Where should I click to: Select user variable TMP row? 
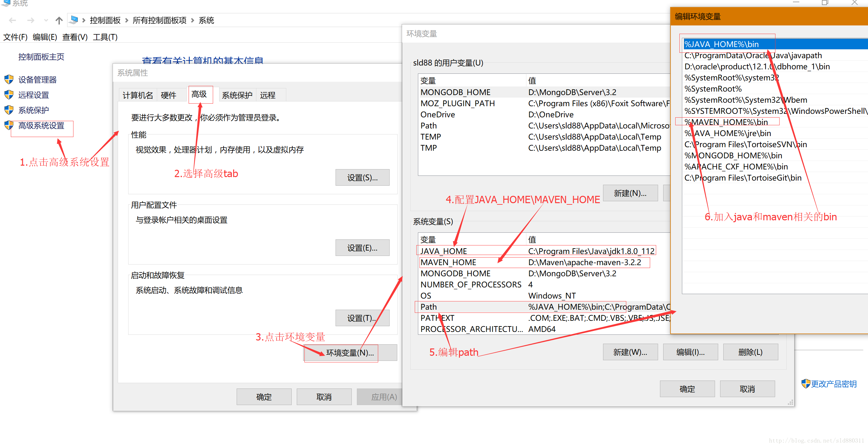(x=545, y=148)
